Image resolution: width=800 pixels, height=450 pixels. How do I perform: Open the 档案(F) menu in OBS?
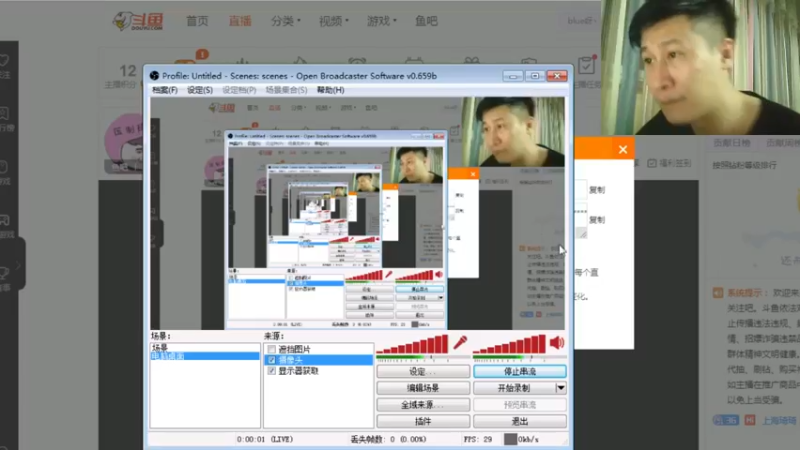(164, 90)
